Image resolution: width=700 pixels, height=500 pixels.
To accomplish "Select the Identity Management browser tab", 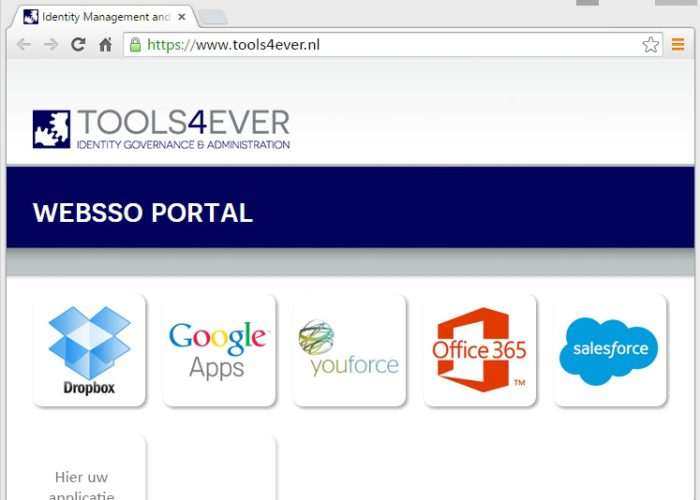I will point(104,17).
